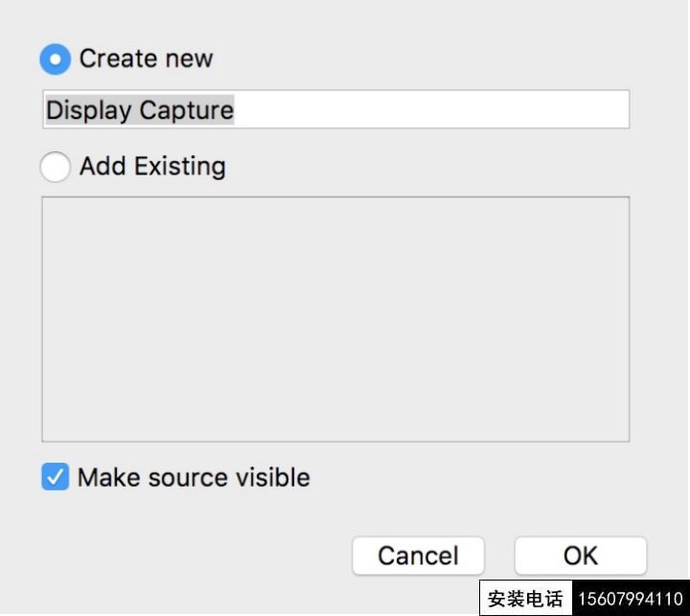Click inside the empty existing sources list
Viewport: 690px width, 616px height.
[335, 319]
